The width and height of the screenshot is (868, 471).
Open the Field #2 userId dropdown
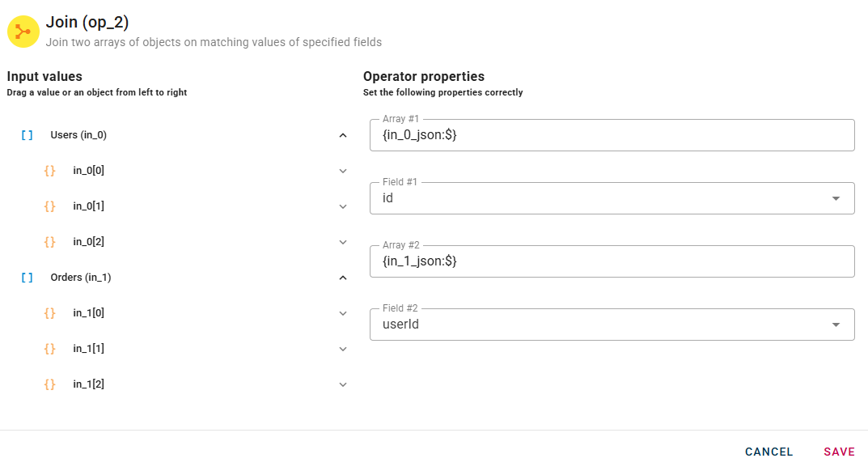[x=836, y=325]
